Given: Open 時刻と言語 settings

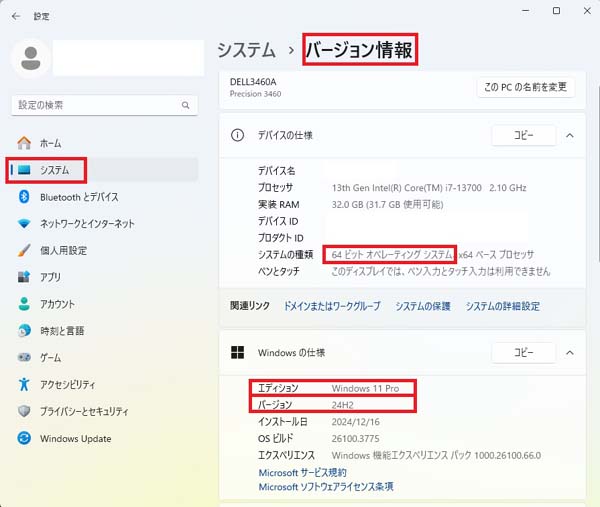Looking at the screenshot, I should pos(104,330).
